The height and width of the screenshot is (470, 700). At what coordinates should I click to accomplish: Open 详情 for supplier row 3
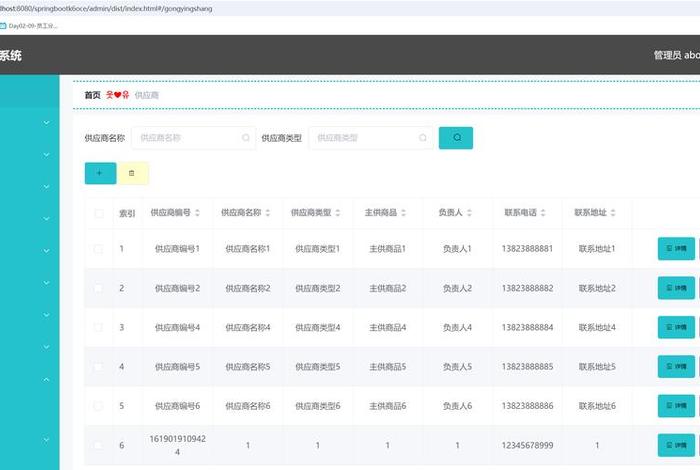click(677, 327)
